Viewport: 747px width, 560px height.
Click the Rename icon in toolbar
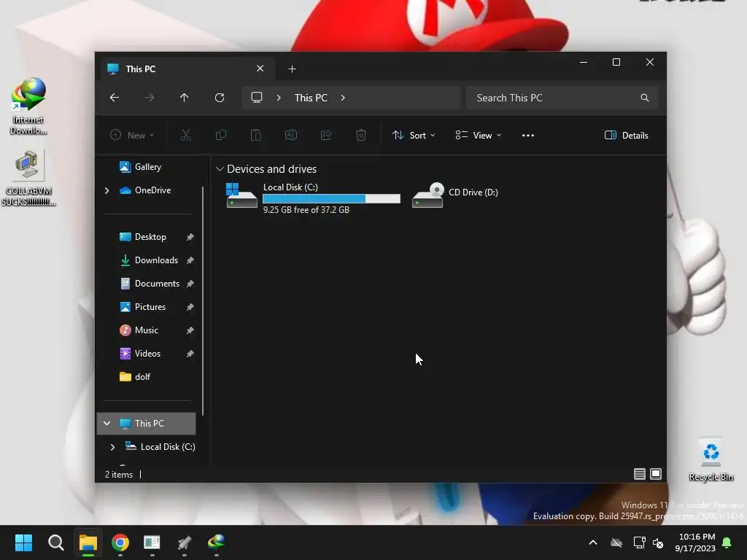(291, 135)
